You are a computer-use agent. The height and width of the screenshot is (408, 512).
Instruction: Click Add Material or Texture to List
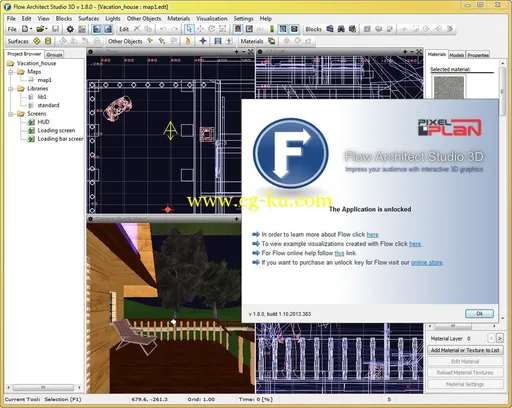465,350
